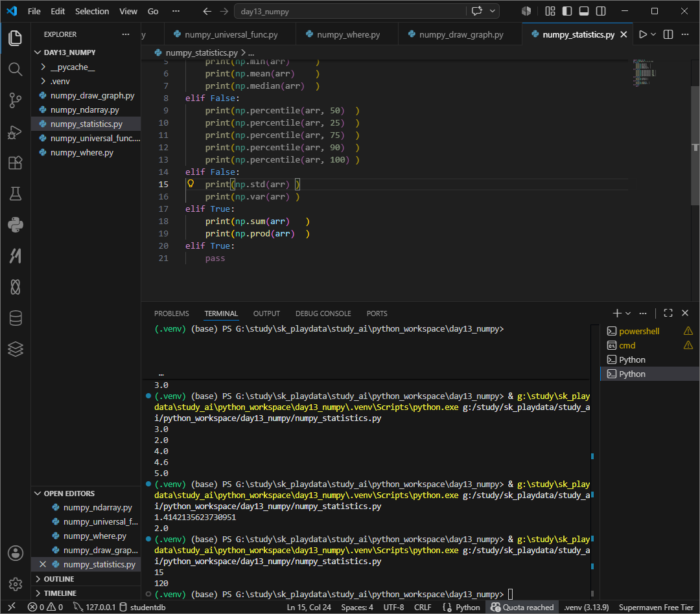Expand the __pycache__ folder

(86, 67)
